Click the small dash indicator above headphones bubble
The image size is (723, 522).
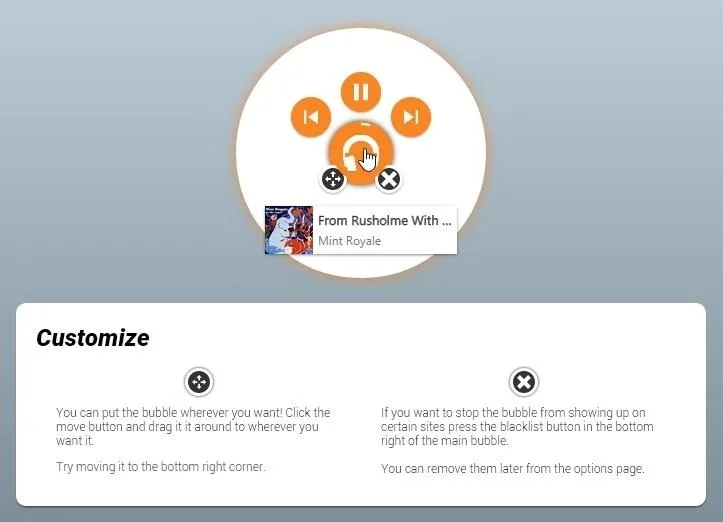tap(364, 124)
